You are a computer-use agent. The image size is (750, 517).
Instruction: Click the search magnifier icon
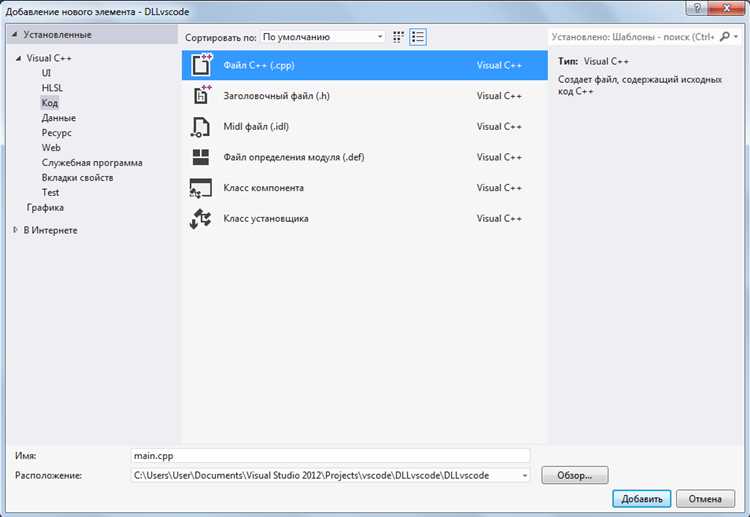(725, 36)
